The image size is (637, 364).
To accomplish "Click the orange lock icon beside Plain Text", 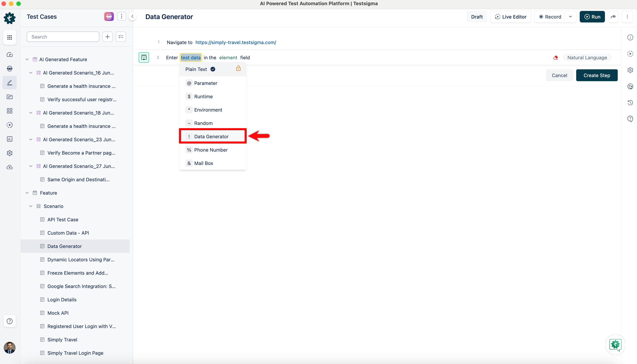I will click(x=238, y=69).
